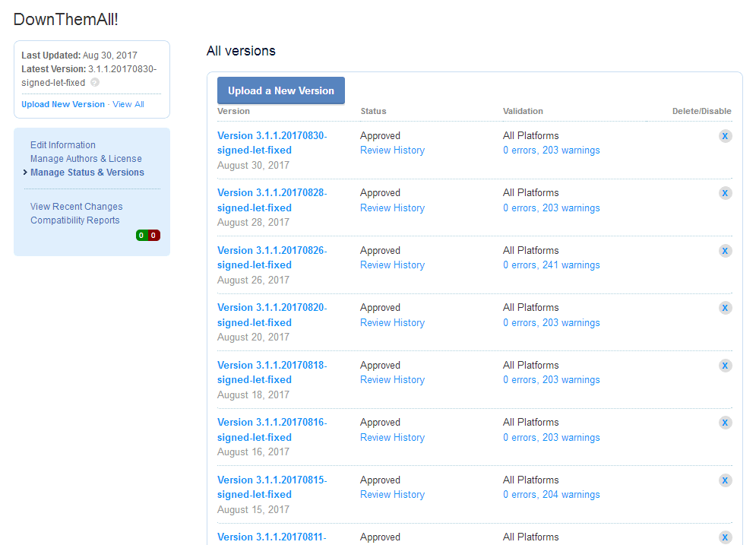Click the All versions heading
Screen dimensions: 756x545
point(241,51)
